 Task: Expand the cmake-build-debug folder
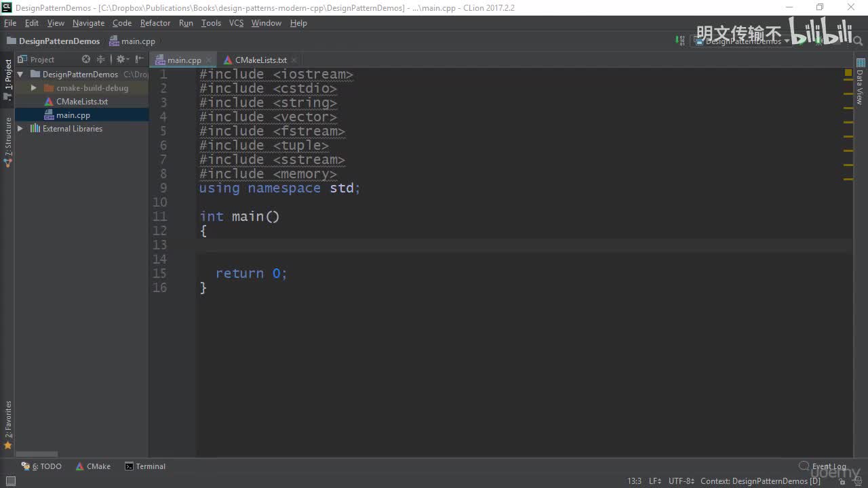(x=34, y=88)
